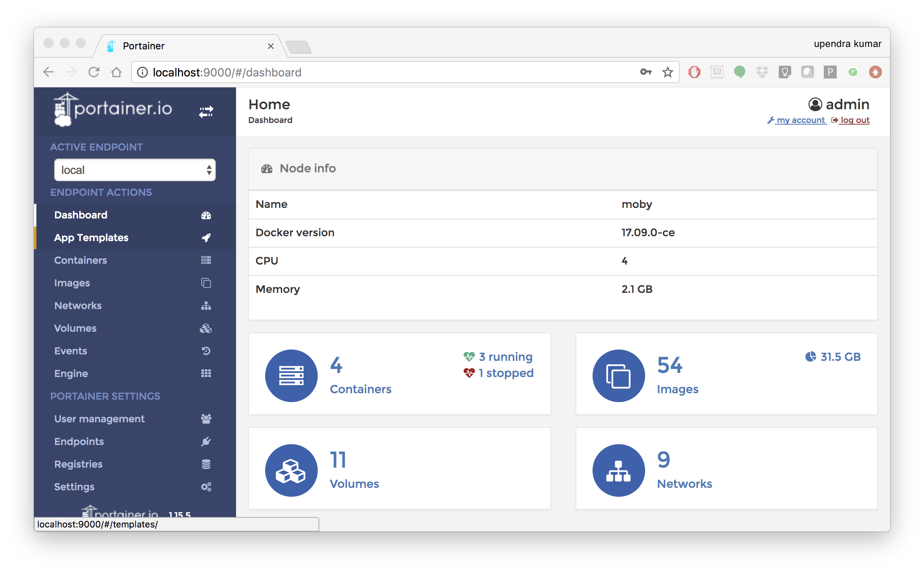Viewport: 924px width, 572px height.
Task: Open the '54 Images' tile label
Action: 678,389
